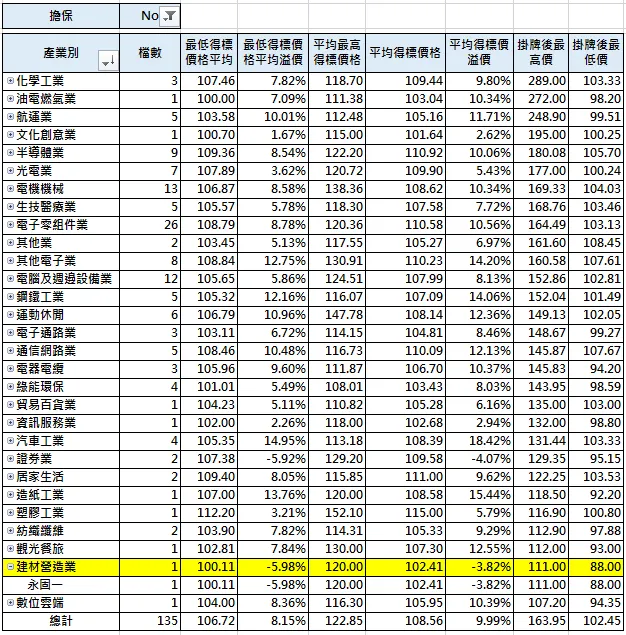626x635 pixels.
Task: Select the 運動休閒 cell 147.78
Action: pyautogui.click(x=337, y=315)
